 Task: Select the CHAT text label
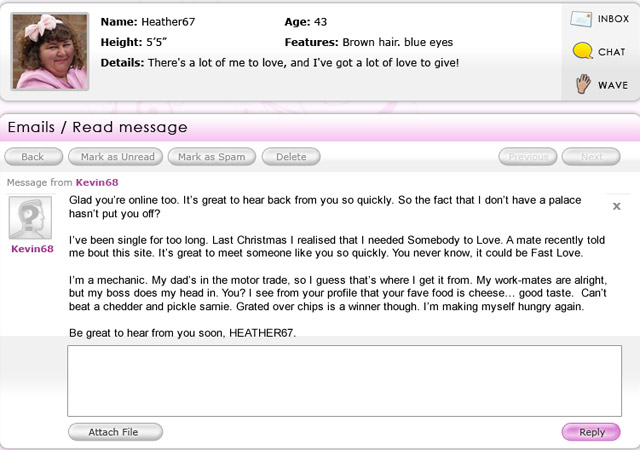[612, 52]
